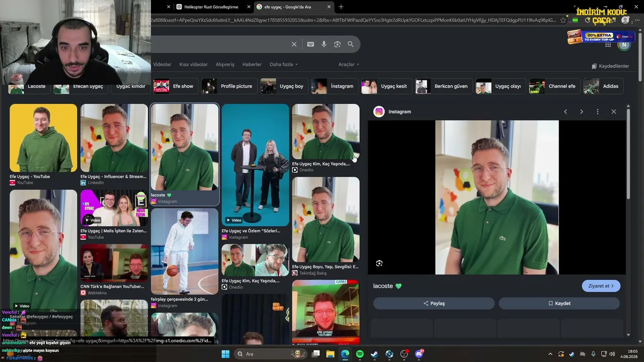Viewport: 644px width, 362px height.
Task: Show hidden system tray icons
Action: (x=550, y=354)
